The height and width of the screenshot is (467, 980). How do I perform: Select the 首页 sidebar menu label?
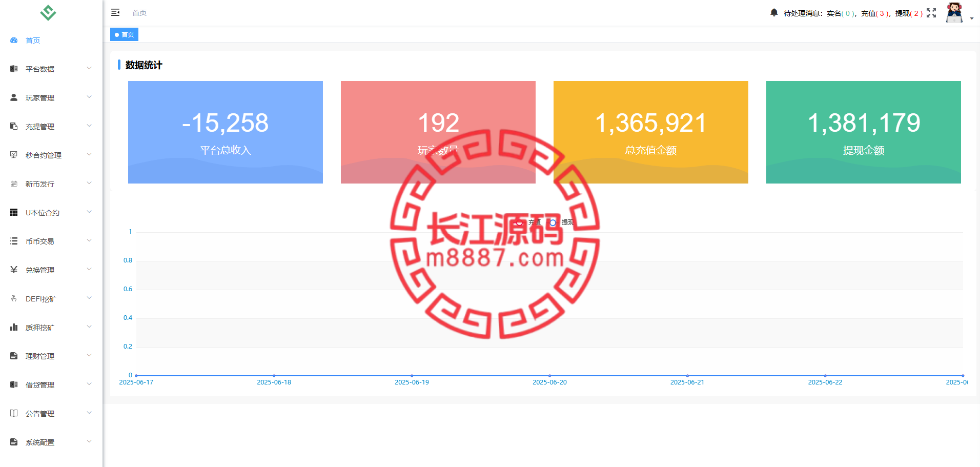click(33, 40)
